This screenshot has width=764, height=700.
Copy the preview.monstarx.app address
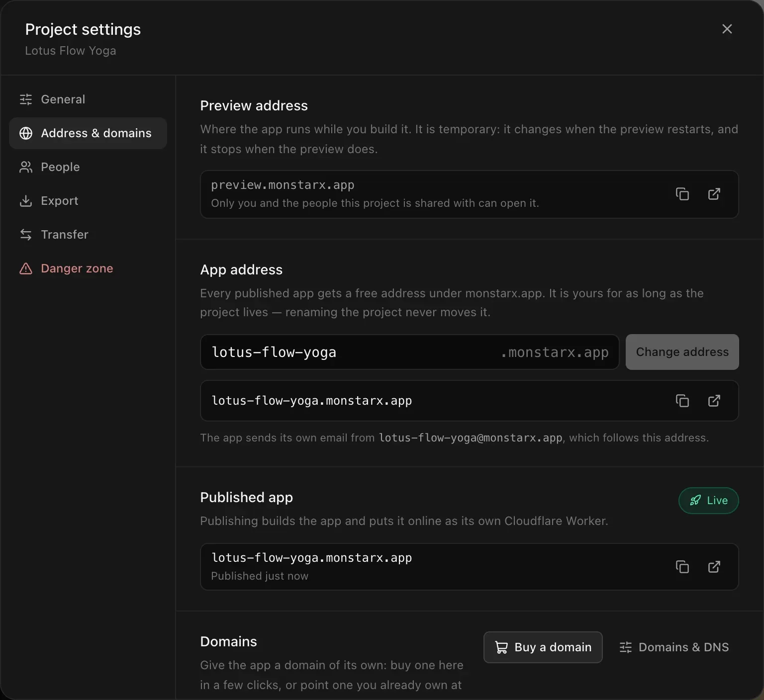click(x=682, y=194)
